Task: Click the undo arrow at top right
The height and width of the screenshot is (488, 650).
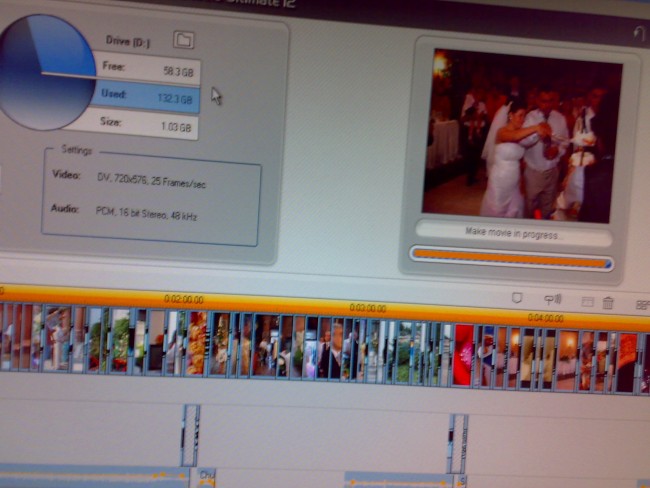Action: (639, 33)
